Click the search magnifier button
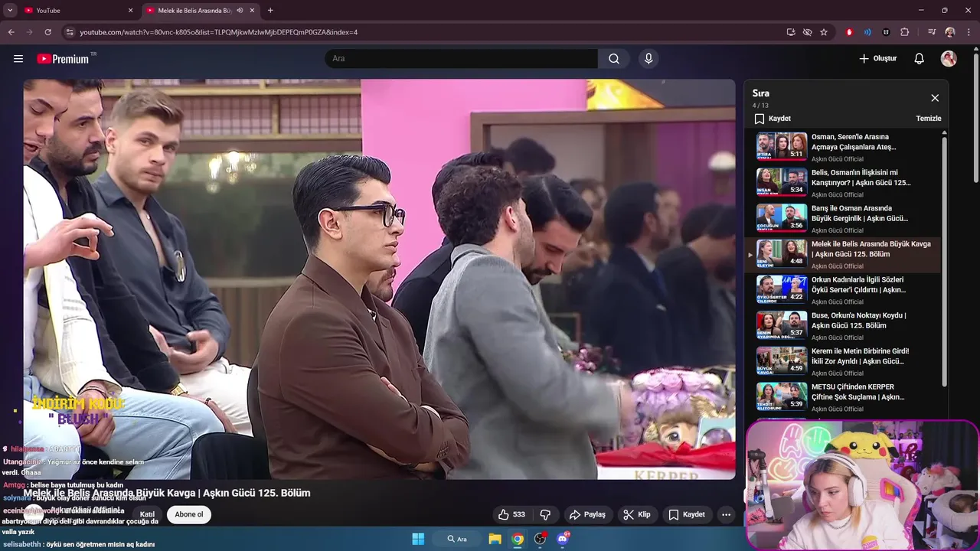This screenshot has width=980, height=551. click(614, 59)
